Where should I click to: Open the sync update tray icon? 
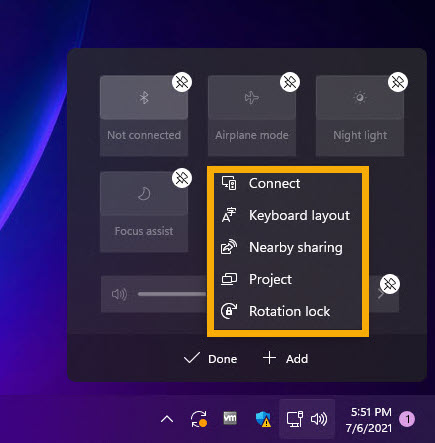(x=199, y=419)
